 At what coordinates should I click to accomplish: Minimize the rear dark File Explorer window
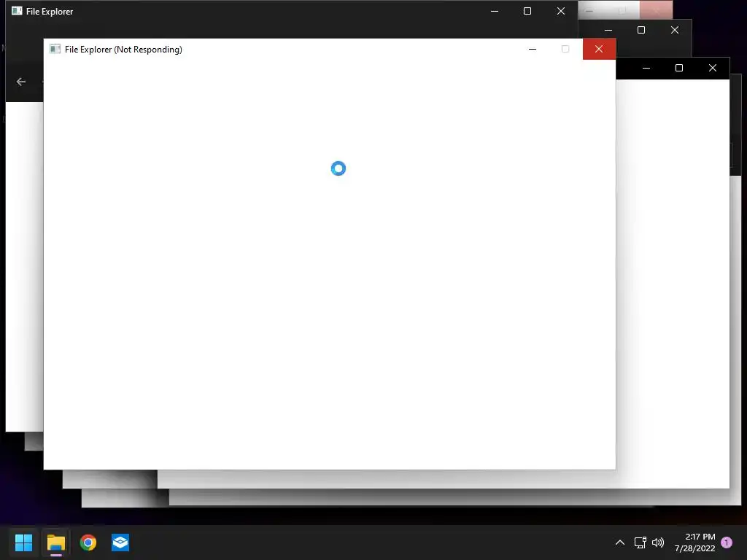coord(495,11)
